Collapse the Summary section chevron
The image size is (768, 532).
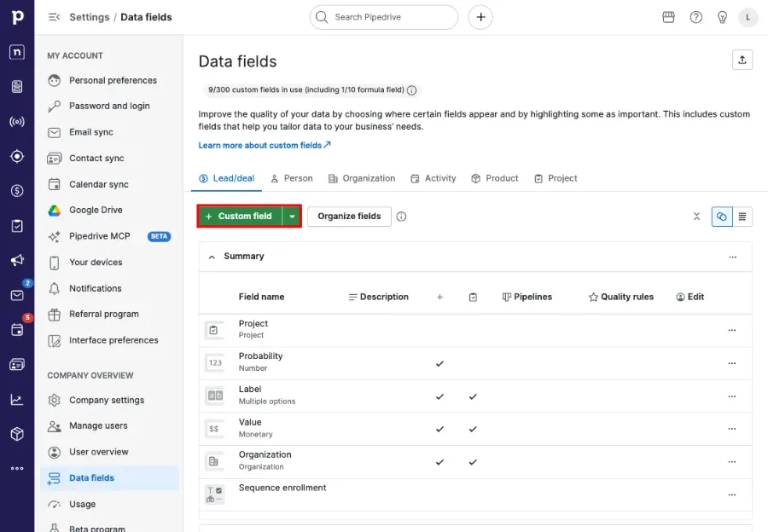(x=212, y=257)
